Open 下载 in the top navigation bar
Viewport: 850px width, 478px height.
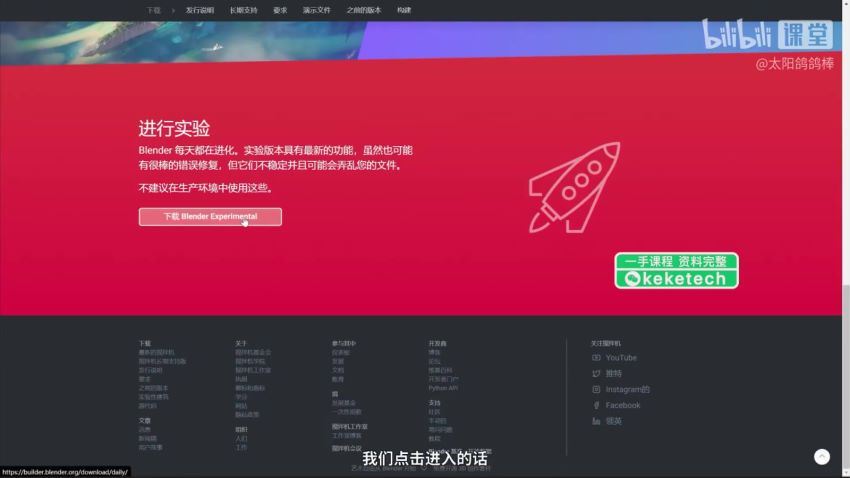[x=153, y=10]
